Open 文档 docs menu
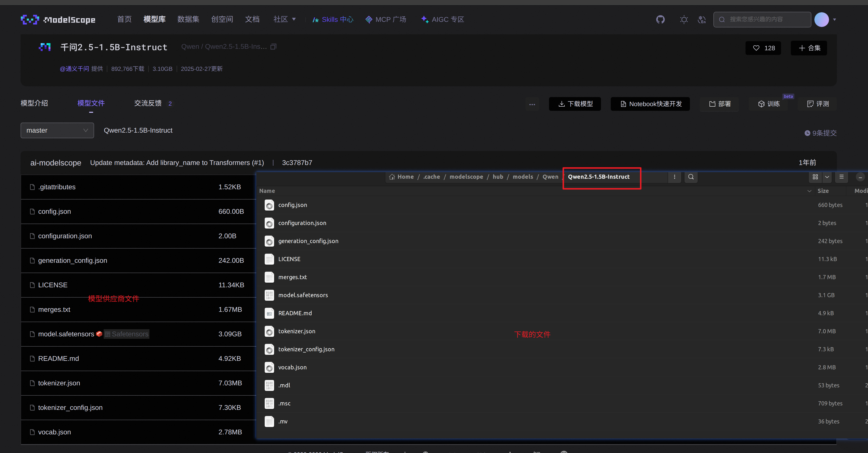 pos(252,19)
